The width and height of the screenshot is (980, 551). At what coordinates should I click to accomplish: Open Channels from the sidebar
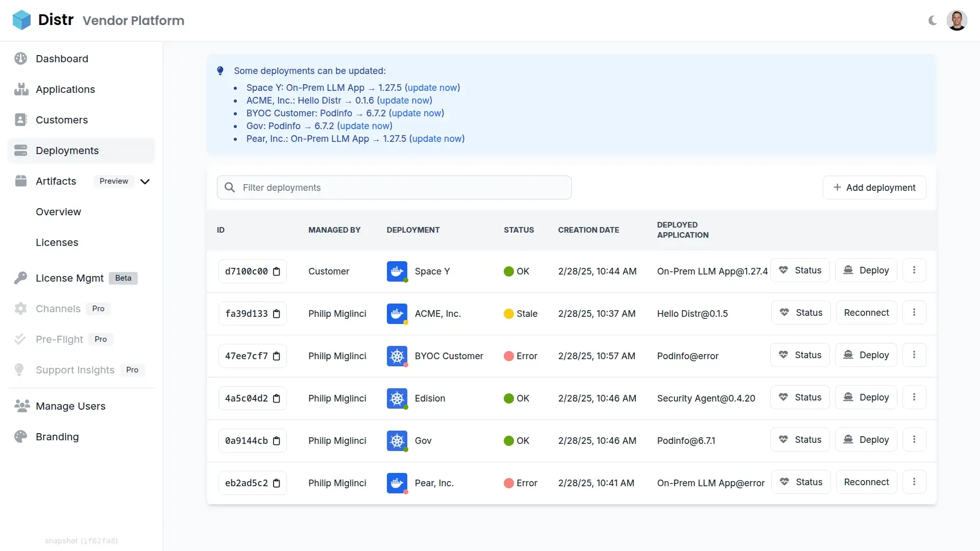point(58,309)
